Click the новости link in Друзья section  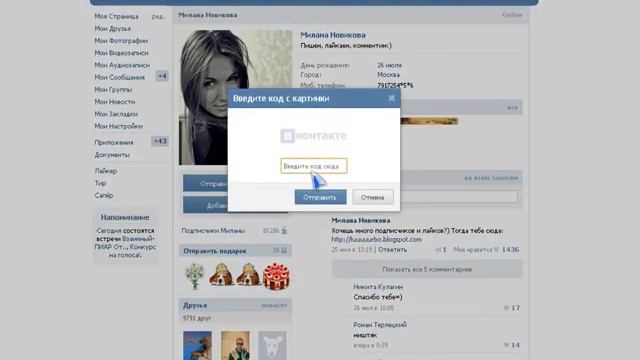274,305
